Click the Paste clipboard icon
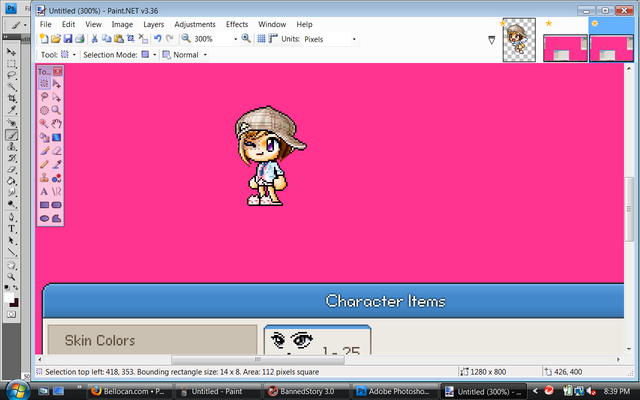Image resolution: width=640 pixels, height=400 pixels. (119, 39)
